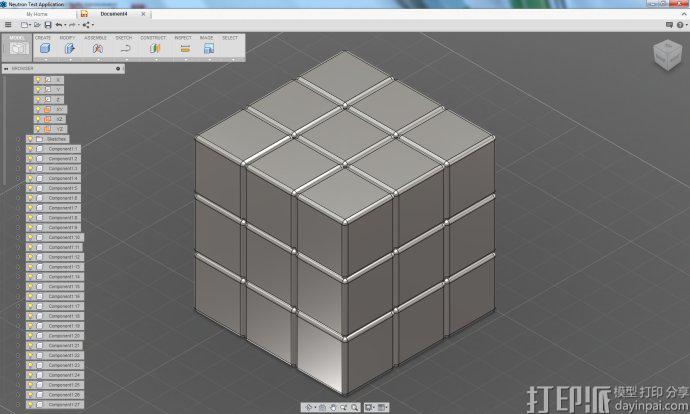Image resolution: width=690 pixels, height=414 pixels.
Task: Click the Model workspace cube icon
Action: 18,48
